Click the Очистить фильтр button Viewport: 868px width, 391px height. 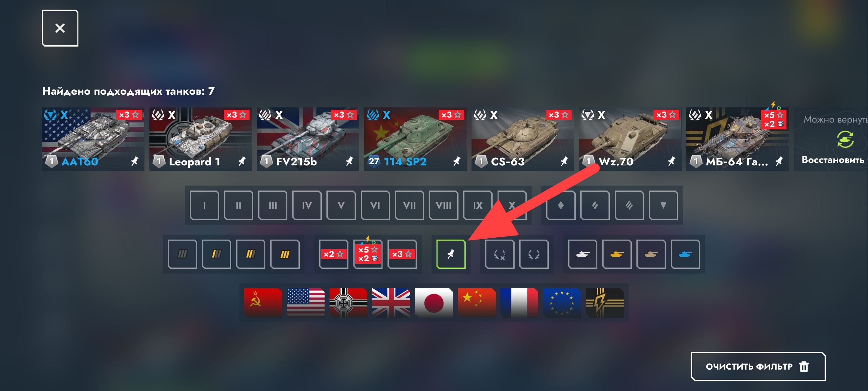click(758, 366)
